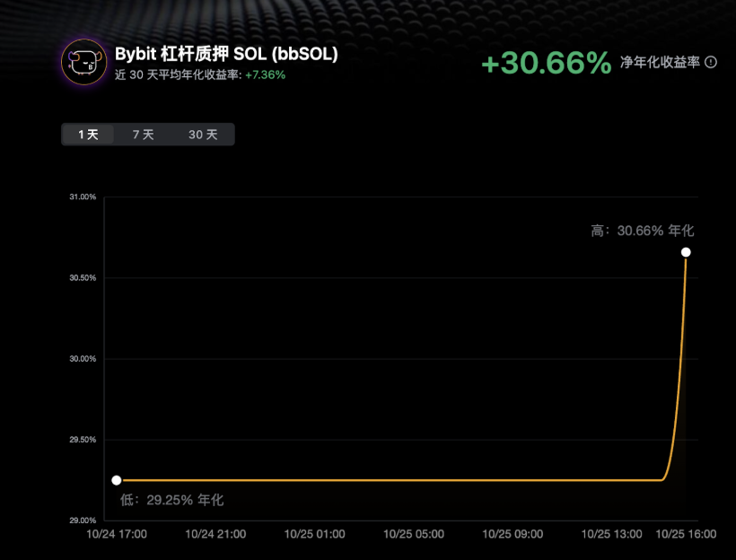Click the 高：30.66% 年化 label

tap(642, 231)
